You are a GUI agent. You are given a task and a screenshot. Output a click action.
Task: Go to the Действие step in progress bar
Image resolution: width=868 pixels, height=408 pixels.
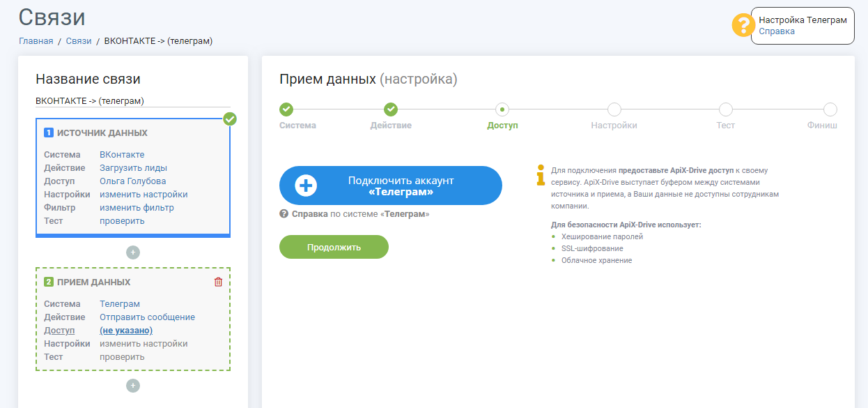pyautogui.click(x=391, y=109)
